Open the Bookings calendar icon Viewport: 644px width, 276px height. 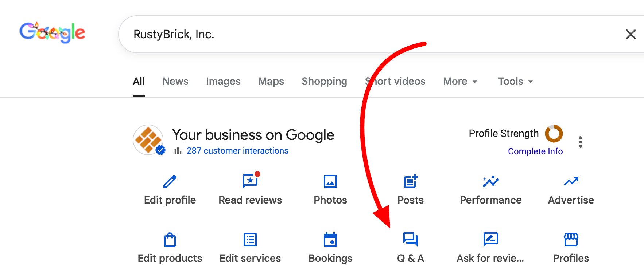coord(330,240)
